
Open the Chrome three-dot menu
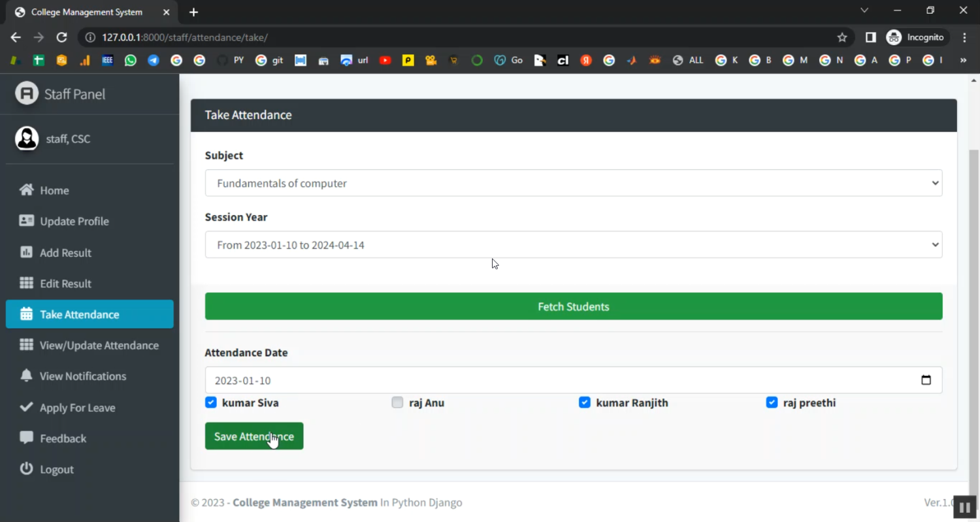pos(964,38)
